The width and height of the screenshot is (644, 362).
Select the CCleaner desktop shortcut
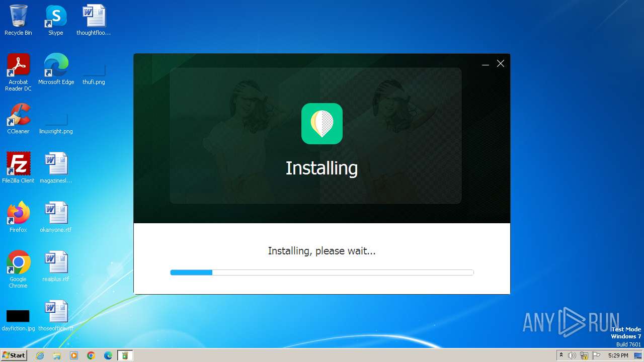pos(18,119)
